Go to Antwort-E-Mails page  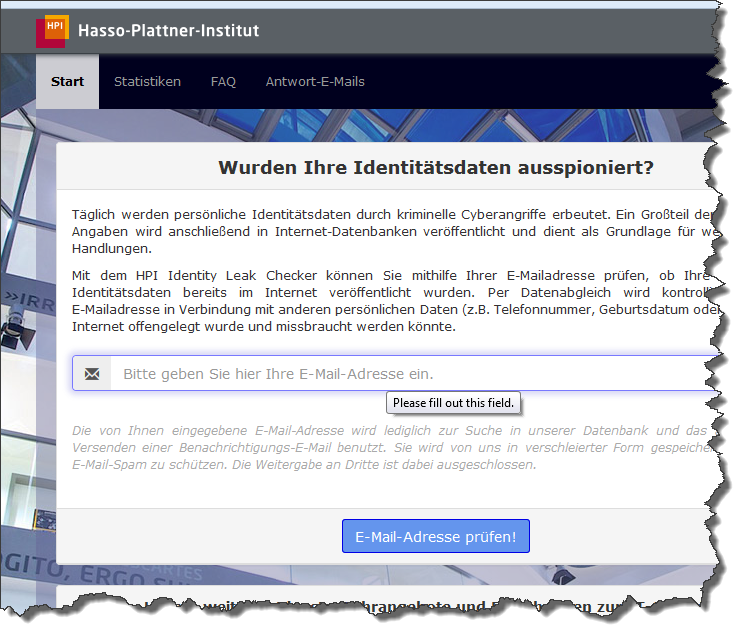[315, 82]
